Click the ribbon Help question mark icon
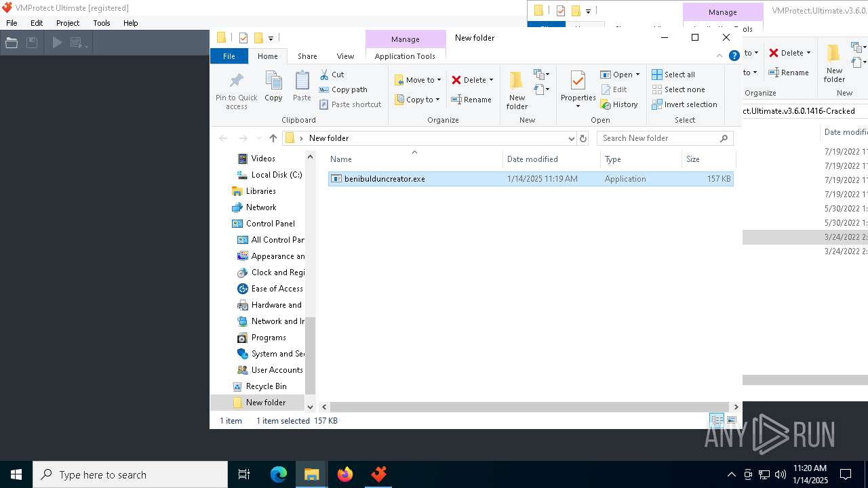 734,56
